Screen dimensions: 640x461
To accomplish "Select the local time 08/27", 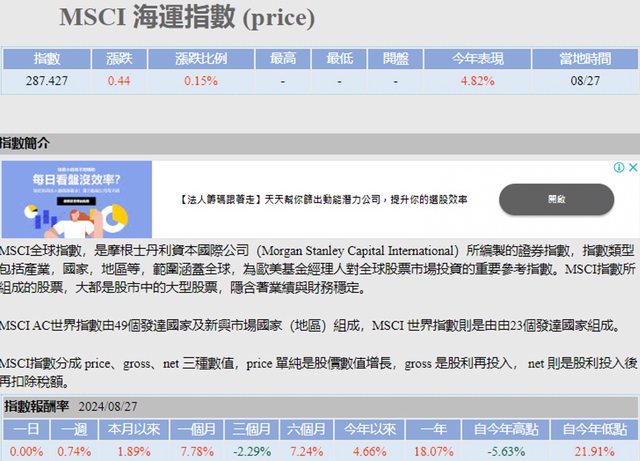I will 585,81.
